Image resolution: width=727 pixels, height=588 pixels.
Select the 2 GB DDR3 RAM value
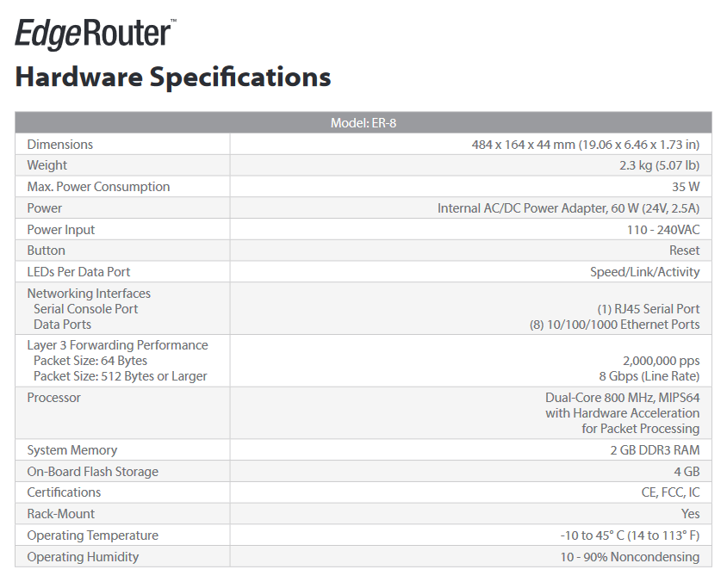coord(655,450)
